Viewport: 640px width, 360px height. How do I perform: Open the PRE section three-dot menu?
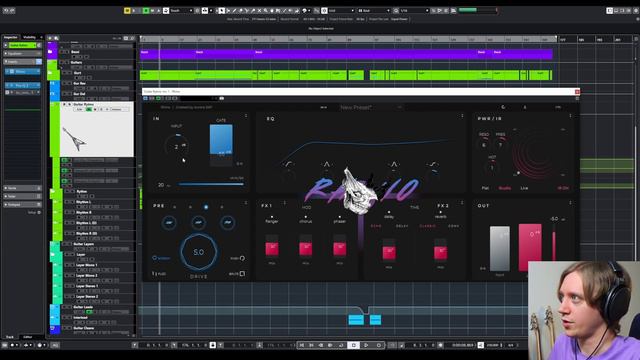[x=246, y=203]
